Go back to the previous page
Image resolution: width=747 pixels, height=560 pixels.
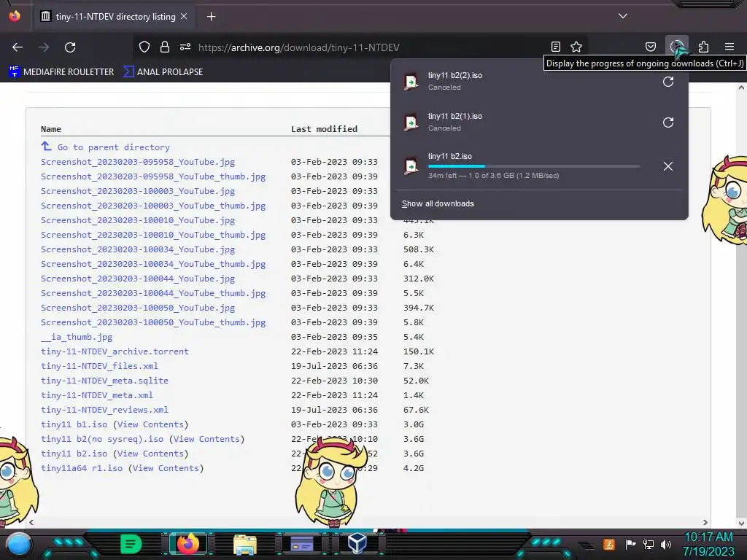tap(18, 47)
